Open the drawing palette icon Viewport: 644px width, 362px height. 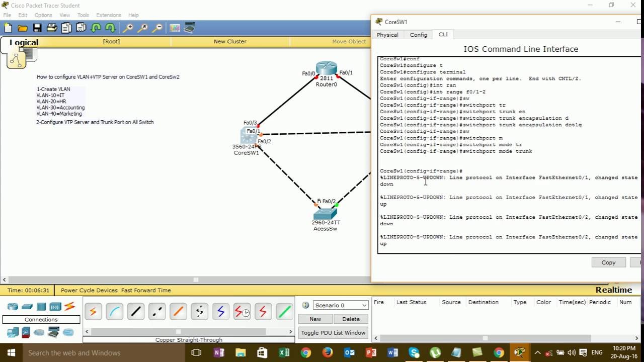click(x=175, y=28)
